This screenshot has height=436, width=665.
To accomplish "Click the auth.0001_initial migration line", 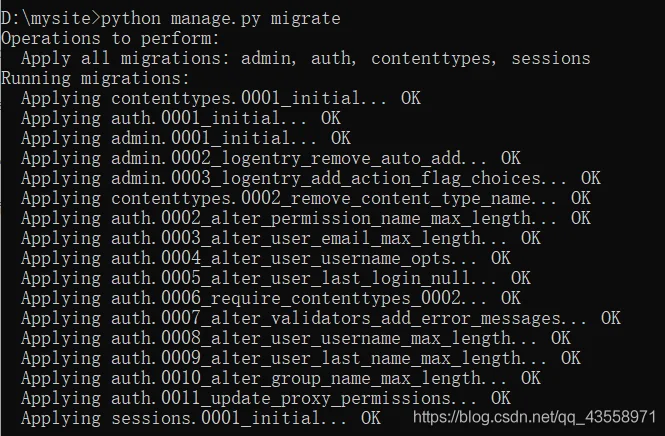I will tap(181, 118).
